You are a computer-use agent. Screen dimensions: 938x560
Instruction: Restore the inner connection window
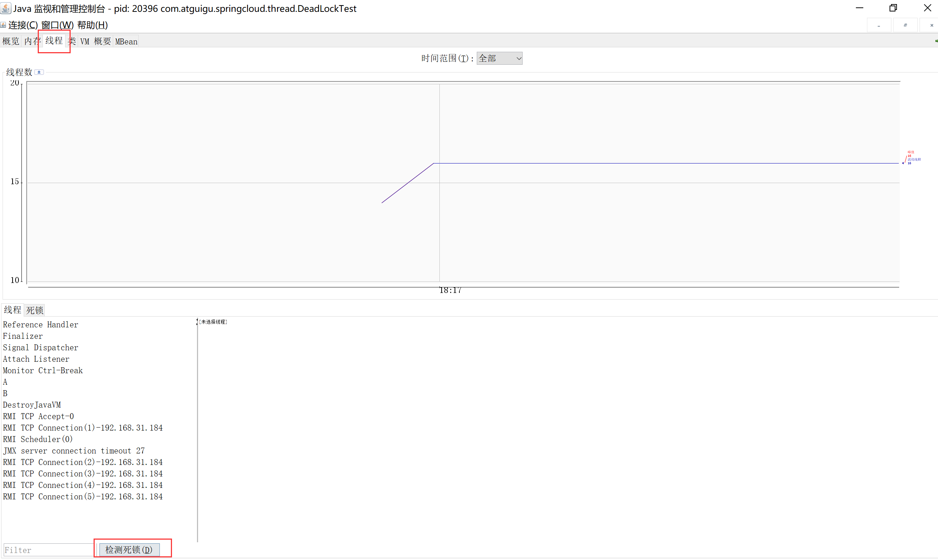click(x=905, y=26)
